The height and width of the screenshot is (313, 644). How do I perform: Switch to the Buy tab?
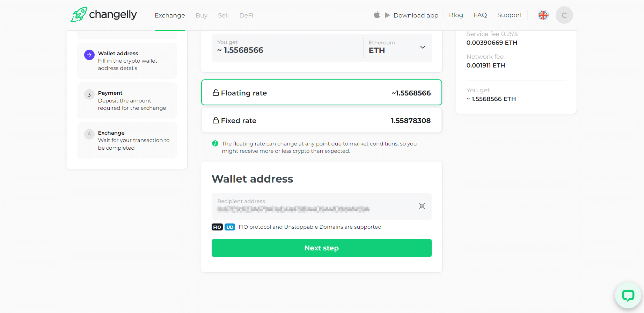pyautogui.click(x=202, y=15)
